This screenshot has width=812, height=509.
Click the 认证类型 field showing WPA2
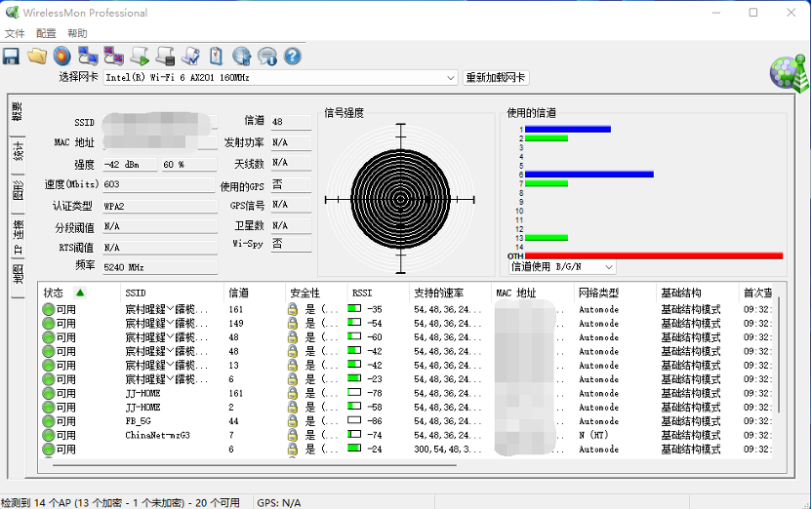[x=159, y=206]
